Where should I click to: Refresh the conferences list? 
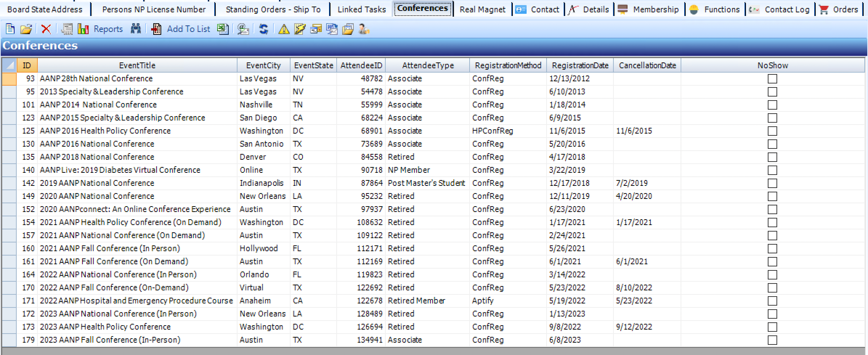click(x=263, y=29)
